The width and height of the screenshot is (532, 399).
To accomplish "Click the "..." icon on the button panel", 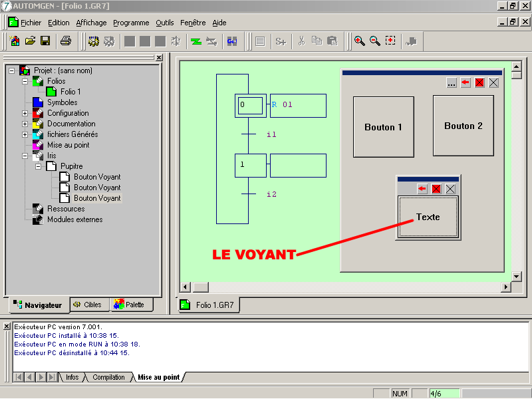I will click(452, 83).
